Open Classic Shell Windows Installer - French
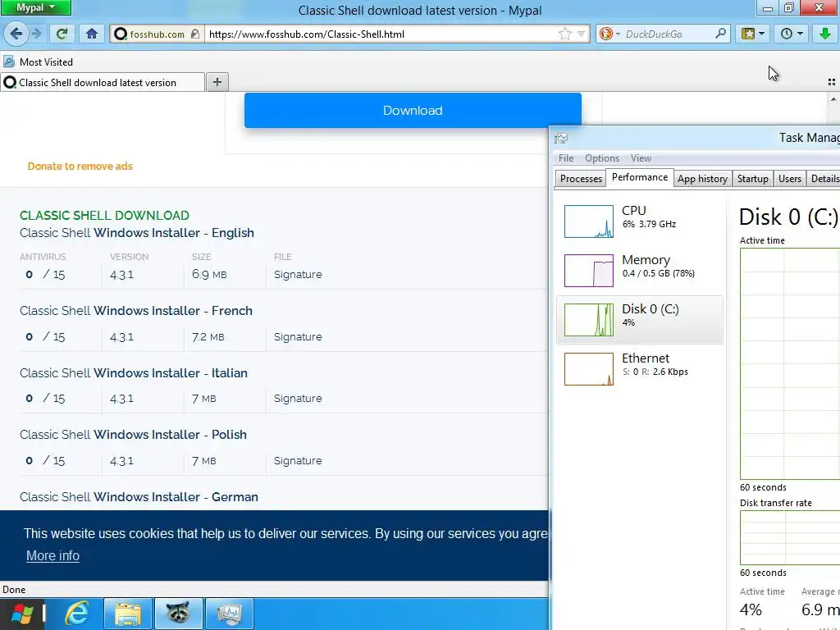This screenshot has height=630, width=840. (136, 311)
